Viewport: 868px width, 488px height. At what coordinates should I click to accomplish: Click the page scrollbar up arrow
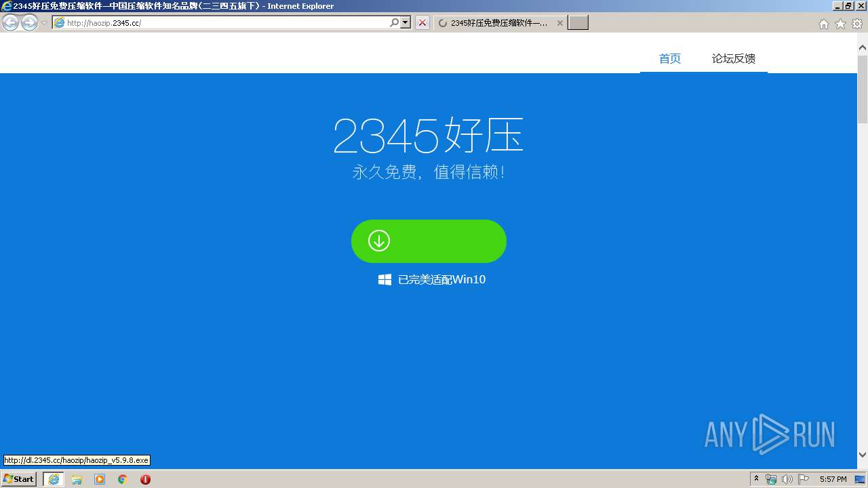click(863, 47)
